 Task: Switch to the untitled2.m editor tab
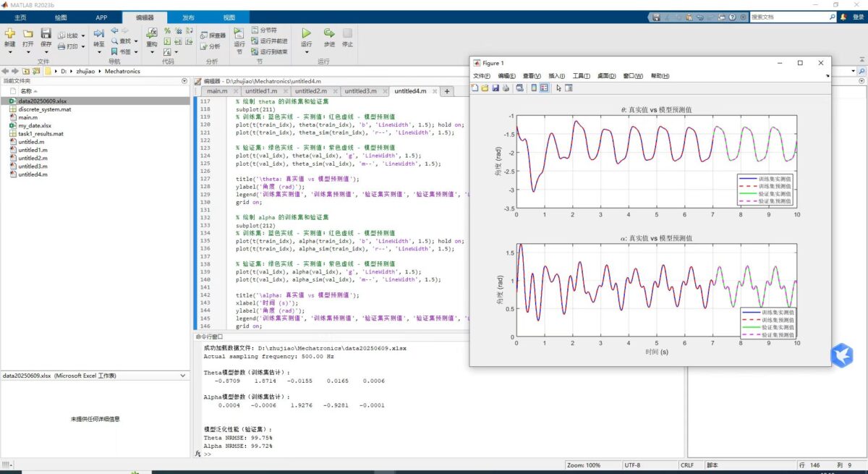pyautogui.click(x=310, y=91)
